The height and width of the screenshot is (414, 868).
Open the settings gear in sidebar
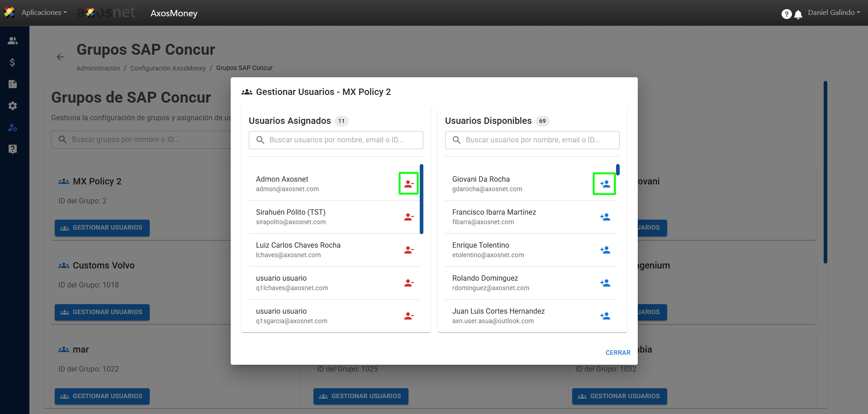pyautogui.click(x=13, y=106)
